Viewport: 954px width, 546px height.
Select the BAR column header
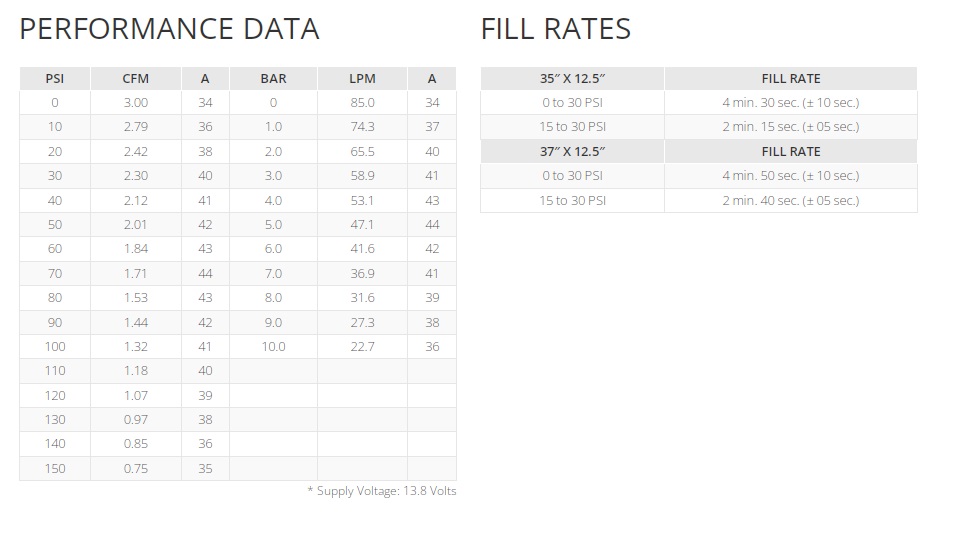click(x=273, y=78)
